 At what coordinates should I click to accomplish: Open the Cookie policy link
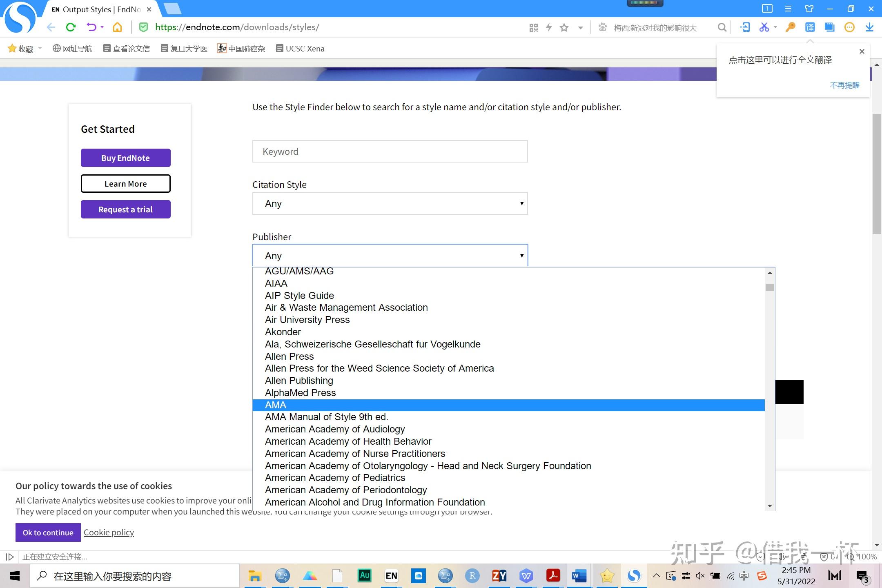pyautogui.click(x=109, y=532)
